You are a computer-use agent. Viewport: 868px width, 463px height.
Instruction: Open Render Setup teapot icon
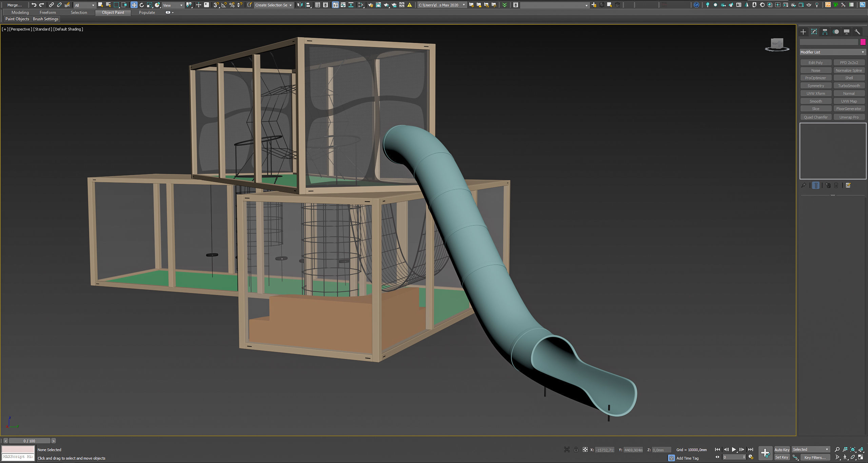[370, 5]
